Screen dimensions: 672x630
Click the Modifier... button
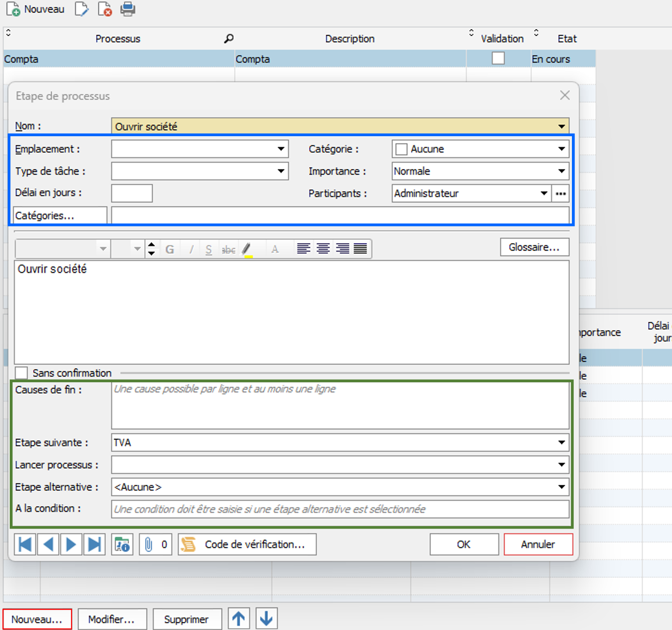coord(112,619)
